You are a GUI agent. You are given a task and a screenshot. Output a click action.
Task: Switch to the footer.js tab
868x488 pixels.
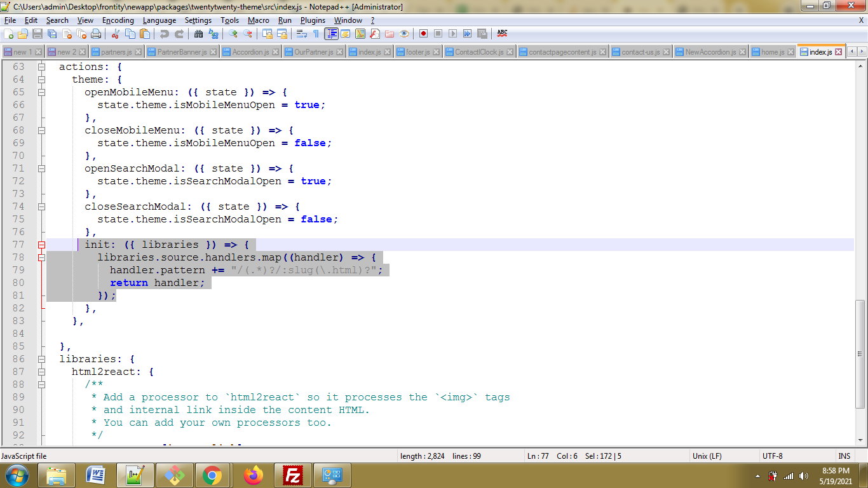417,52
